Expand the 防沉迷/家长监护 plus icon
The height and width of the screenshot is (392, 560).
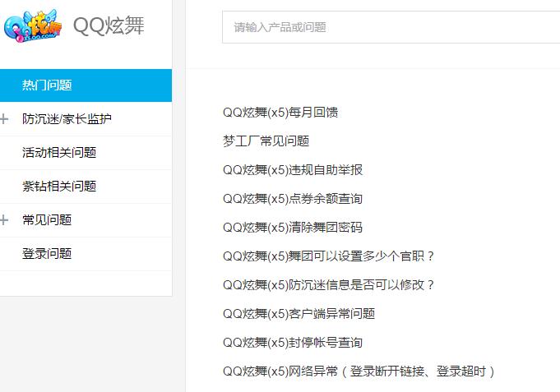(x=5, y=119)
